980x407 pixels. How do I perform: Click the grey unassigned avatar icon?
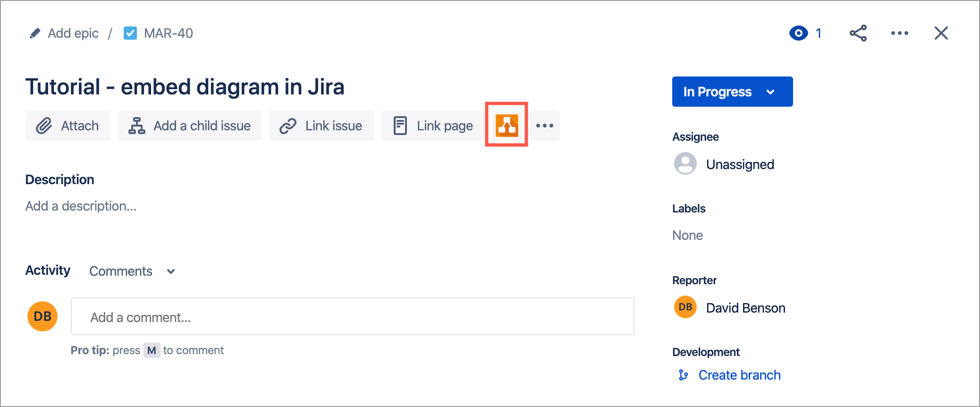(685, 163)
